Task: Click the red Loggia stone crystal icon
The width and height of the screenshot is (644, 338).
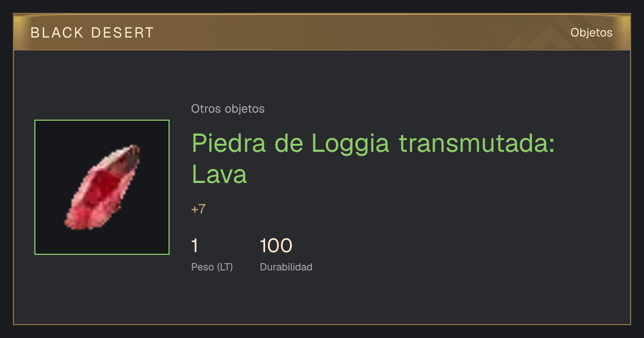Action: tap(102, 187)
